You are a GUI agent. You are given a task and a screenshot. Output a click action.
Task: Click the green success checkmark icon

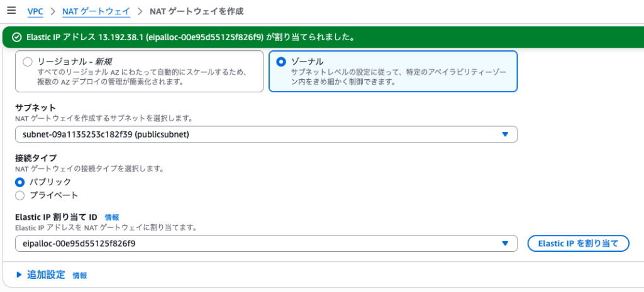[x=16, y=38]
